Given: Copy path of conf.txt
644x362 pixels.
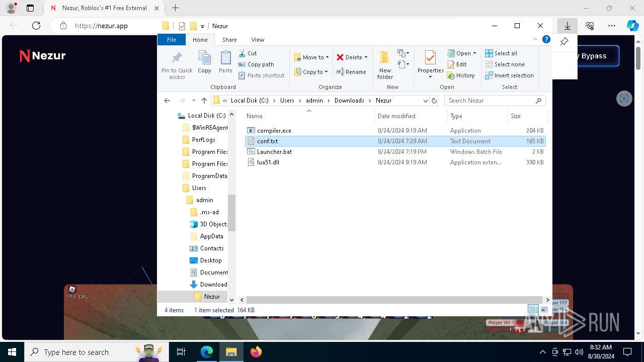Looking at the screenshot, I should point(256,64).
